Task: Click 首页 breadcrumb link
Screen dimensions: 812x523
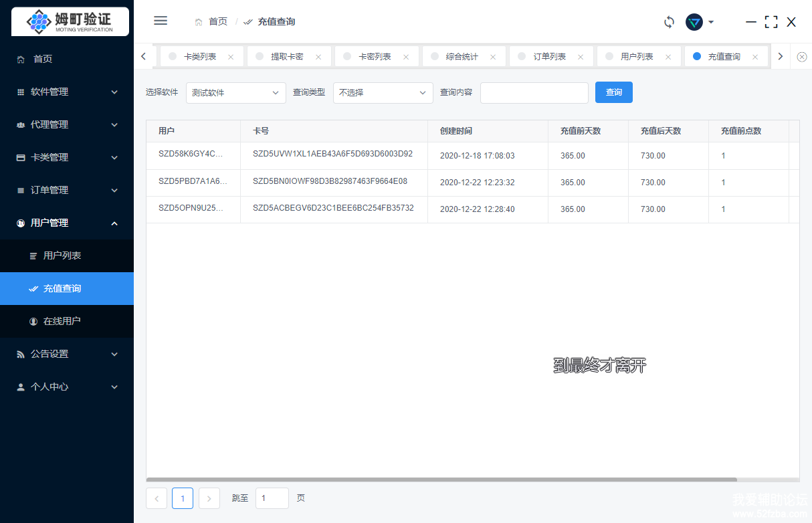Action: pyautogui.click(x=217, y=21)
